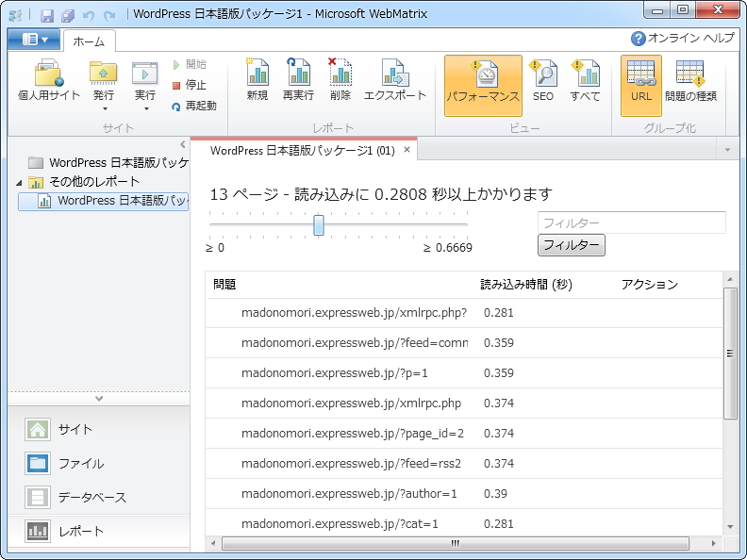This screenshot has height=560, width=747.
Task: Re-run the report (再実行)
Action: click(298, 80)
